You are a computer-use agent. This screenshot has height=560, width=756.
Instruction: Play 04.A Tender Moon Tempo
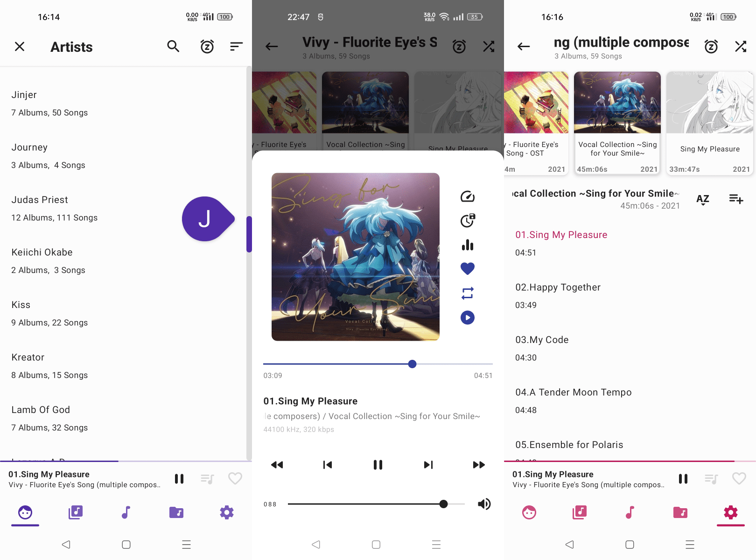[x=630, y=401]
